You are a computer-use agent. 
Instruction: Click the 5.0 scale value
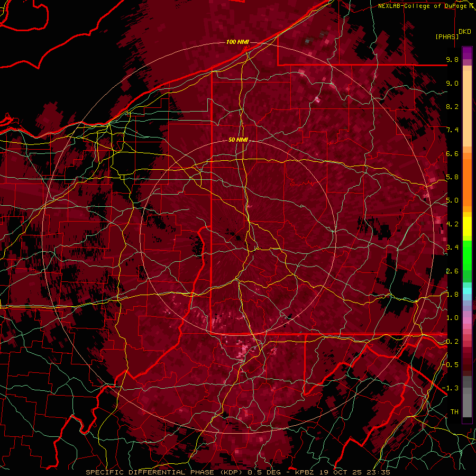click(x=452, y=200)
